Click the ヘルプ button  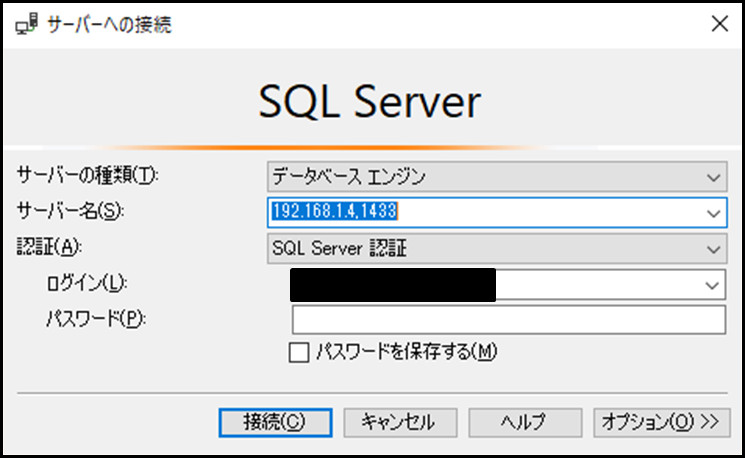pos(525,422)
